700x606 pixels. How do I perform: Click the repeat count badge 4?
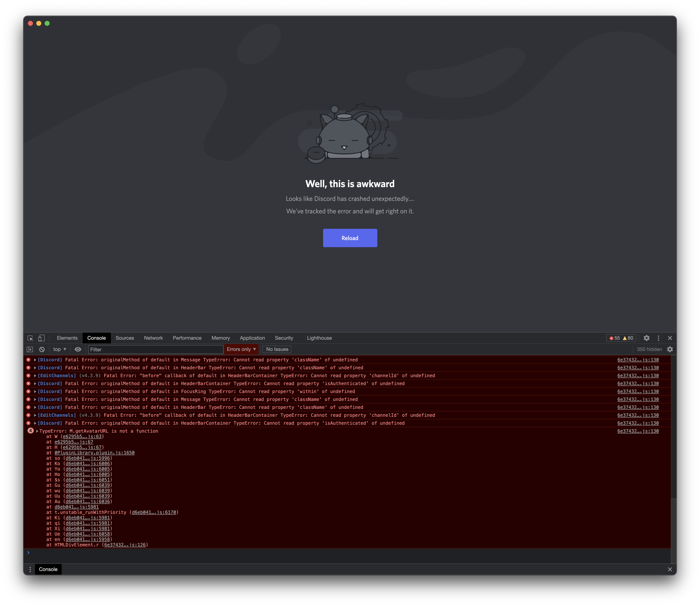click(x=30, y=431)
